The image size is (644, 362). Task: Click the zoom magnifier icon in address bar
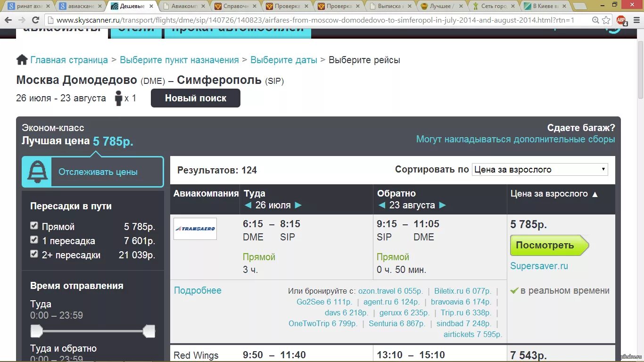[x=595, y=20]
